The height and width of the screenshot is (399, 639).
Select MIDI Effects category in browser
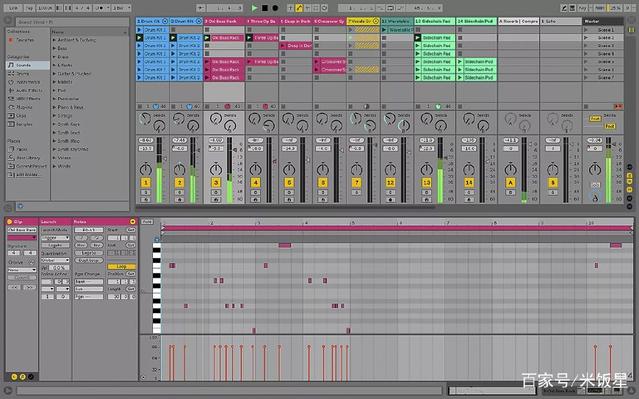pyautogui.click(x=28, y=99)
